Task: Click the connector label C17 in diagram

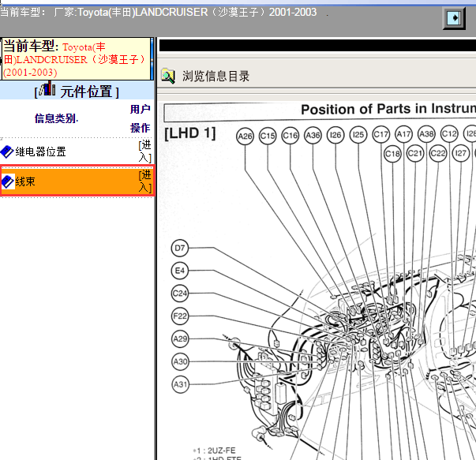Action: (381, 134)
